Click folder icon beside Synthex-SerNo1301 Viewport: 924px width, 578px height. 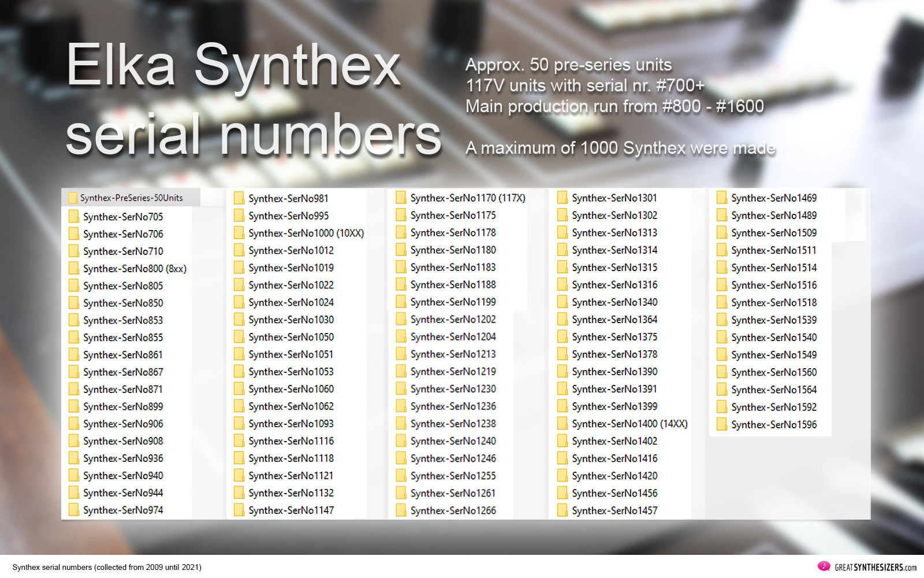tap(562, 198)
